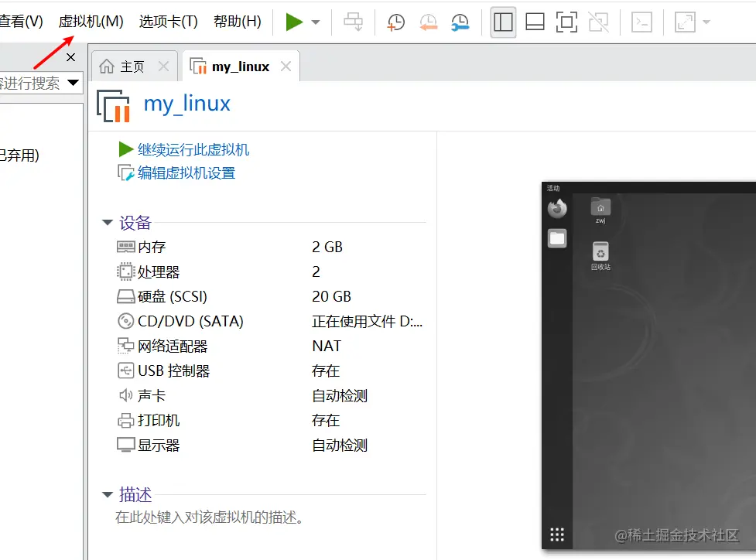The image size is (756, 560).
Task: Click the edit settings wrench icon
Action: 126,173
